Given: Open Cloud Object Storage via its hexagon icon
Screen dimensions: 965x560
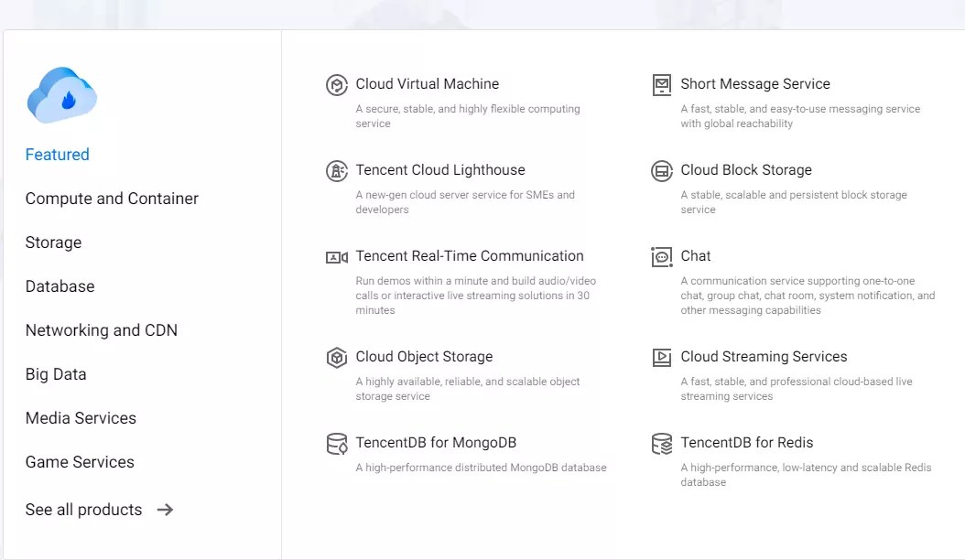Looking at the screenshot, I should click(x=338, y=357).
